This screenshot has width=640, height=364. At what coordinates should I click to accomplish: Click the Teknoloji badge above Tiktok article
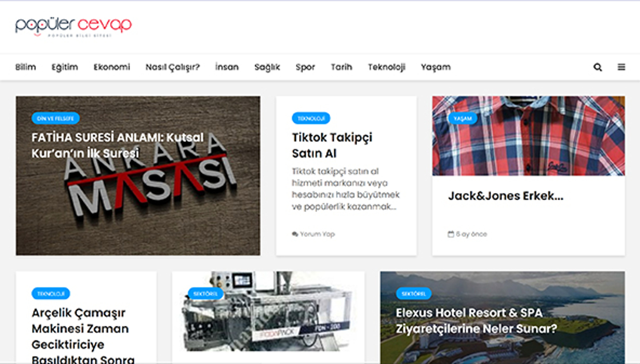[x=311, y=118]
